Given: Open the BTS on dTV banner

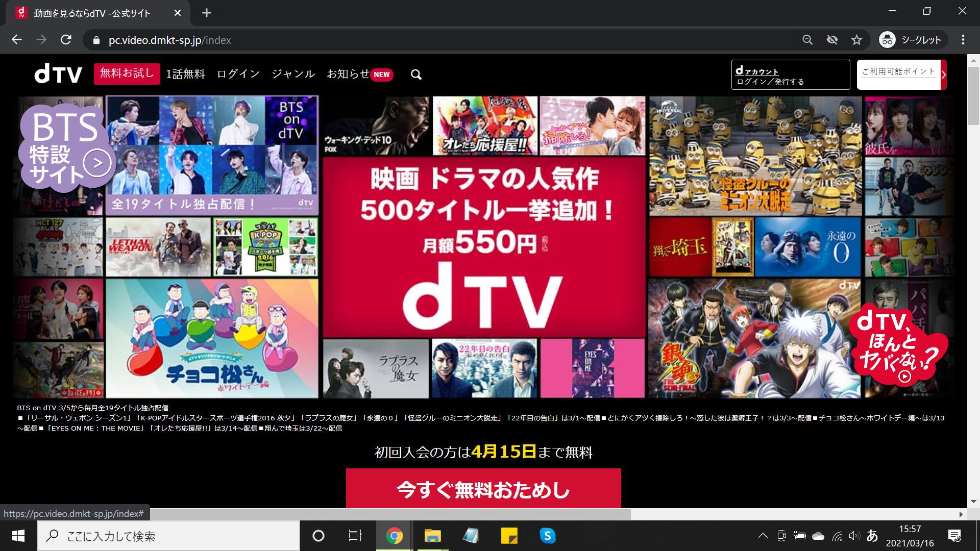Looking at the screenshot, I should pos(212,155).
